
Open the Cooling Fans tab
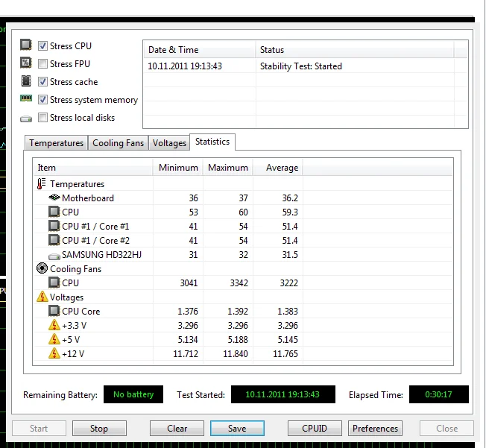tap(118, 143)
